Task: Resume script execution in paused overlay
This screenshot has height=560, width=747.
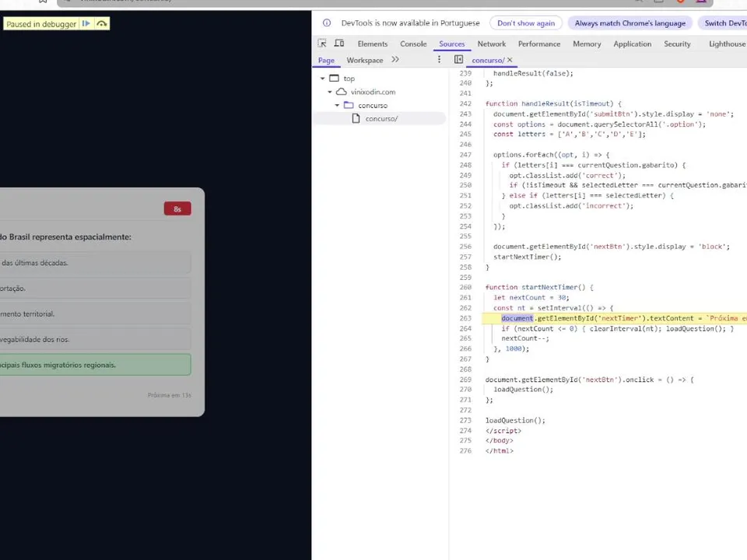Action: click(86, 24)
